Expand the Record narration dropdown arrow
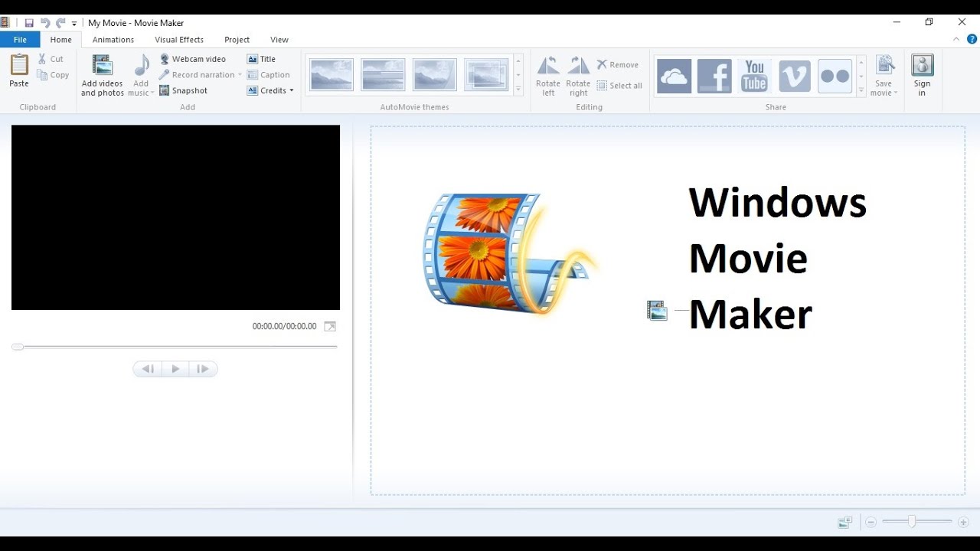The image size is (980, 551). [x=240, y=75]
